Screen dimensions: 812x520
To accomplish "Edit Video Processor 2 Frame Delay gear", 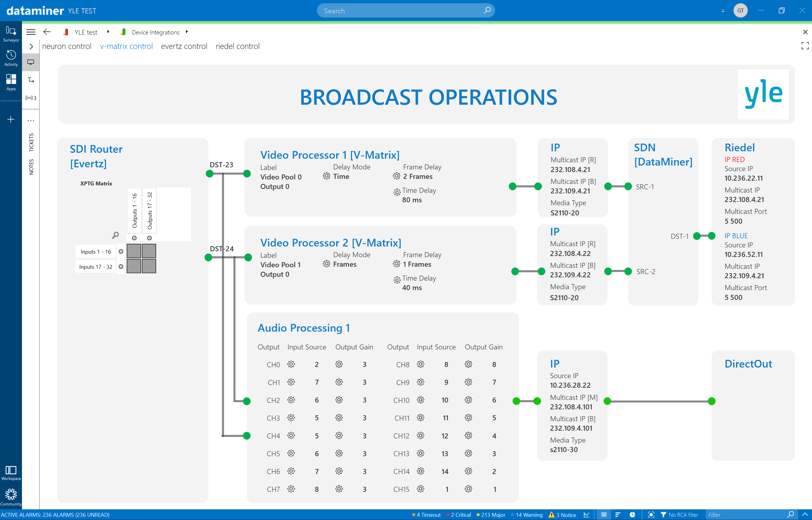I will pyautogui.click(x=397, y=264).
